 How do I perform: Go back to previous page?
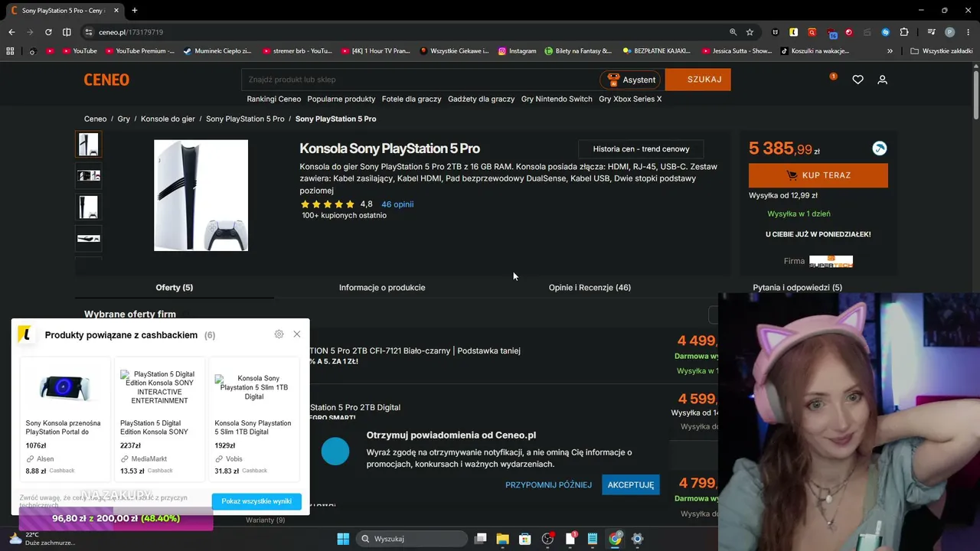click(x=11, y=32)
